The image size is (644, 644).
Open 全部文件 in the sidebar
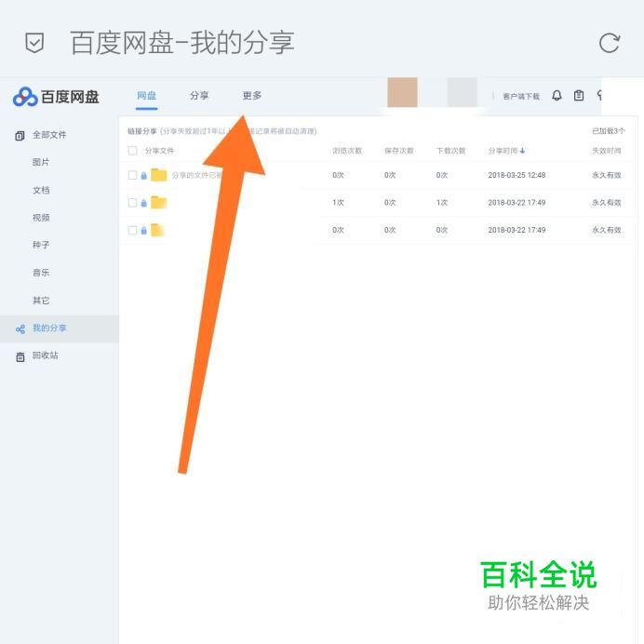[49, 135]
